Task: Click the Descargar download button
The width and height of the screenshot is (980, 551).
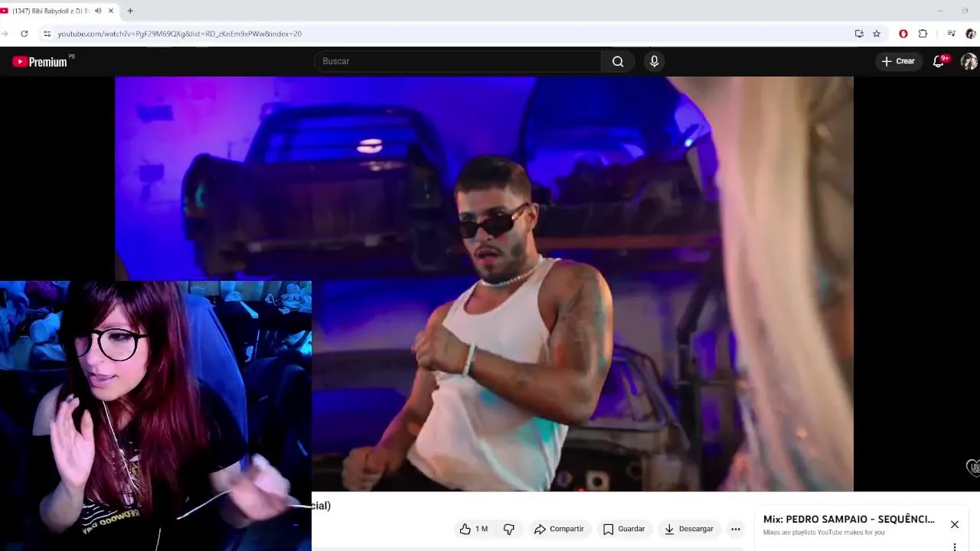Action: tap(688, 529)
